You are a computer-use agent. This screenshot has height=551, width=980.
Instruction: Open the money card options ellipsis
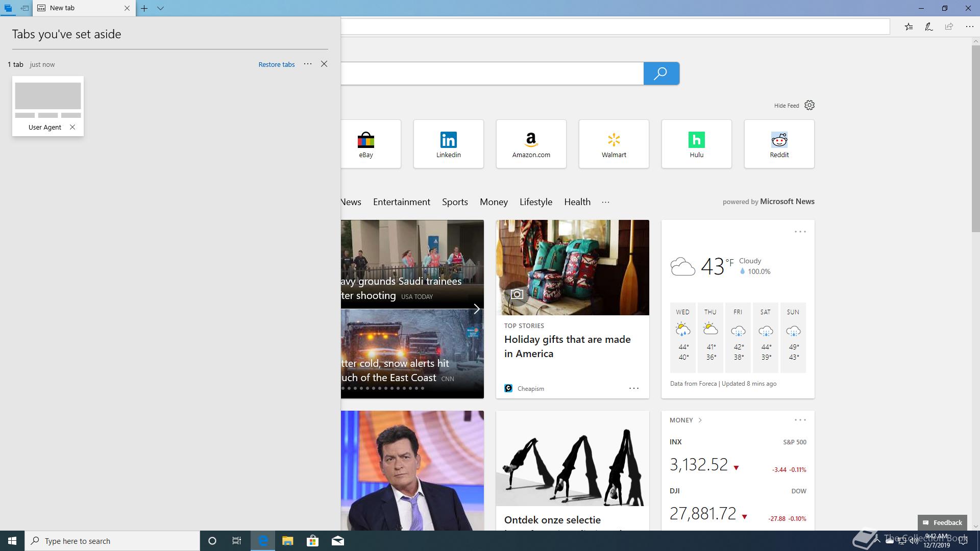[x=800, y=420]
